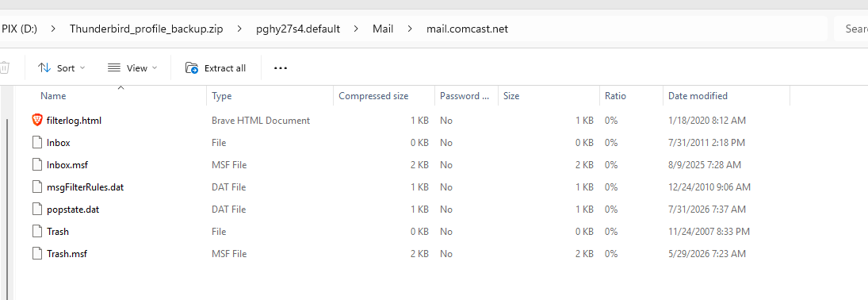Click the Extract all folder icon
This screenshot has width=868, height=300.
[192, 68]
